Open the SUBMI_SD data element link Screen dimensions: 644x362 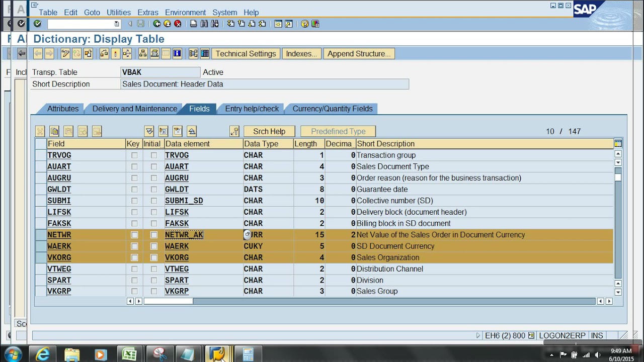(184, 201)
